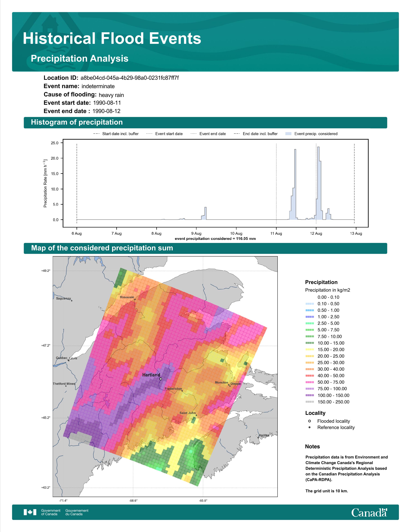Click the Government of Canada text
This screenshot has height=532, width=411.
pyautogui.click(x=51, y=512)
